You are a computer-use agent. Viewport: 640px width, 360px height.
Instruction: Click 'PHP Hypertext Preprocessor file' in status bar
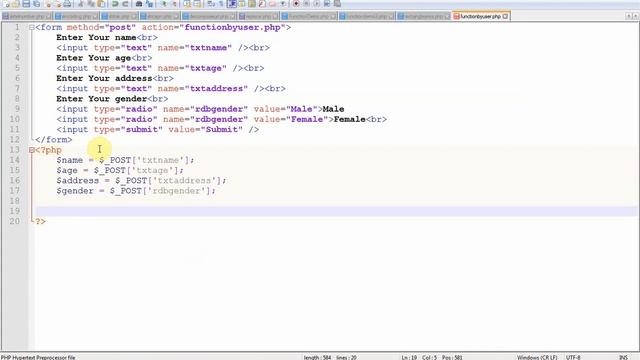(x=38, y=357)
